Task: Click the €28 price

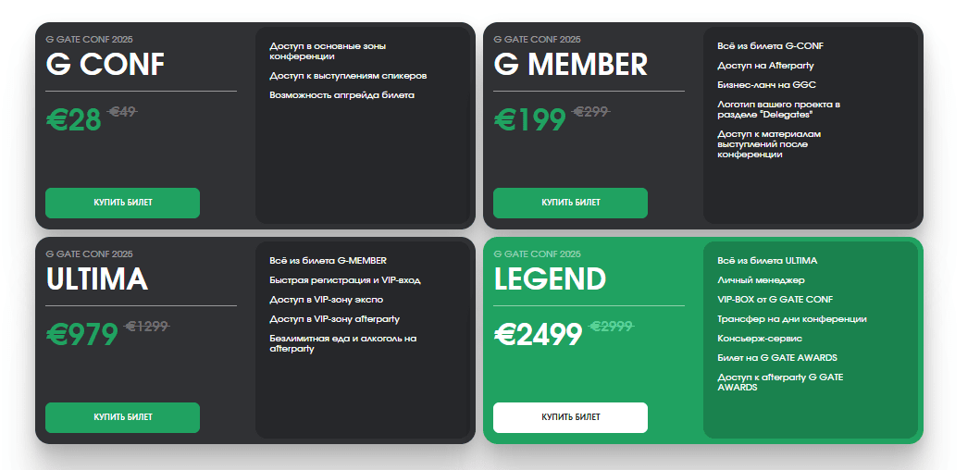Action: pos(74,120)
